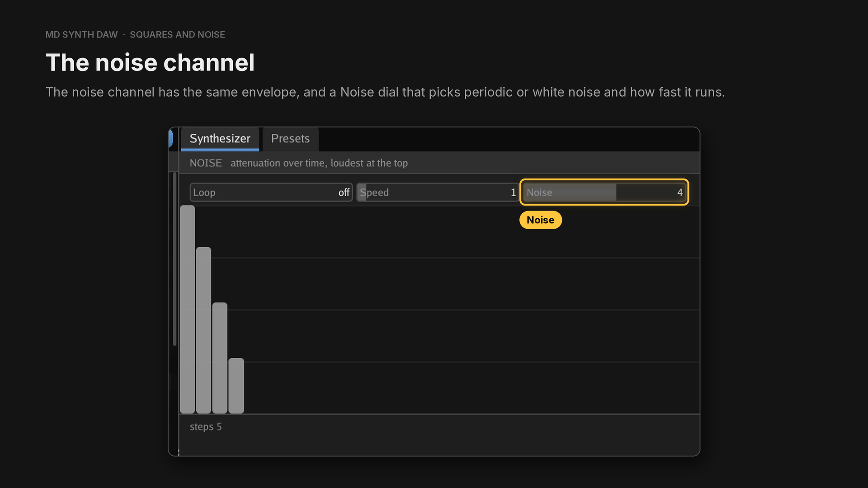The width and height of the screenshot is (868, 488).
Task: Click the 'SQUARES AND NOISE' breadcrumb text
Action: click(x=177, y=35)
